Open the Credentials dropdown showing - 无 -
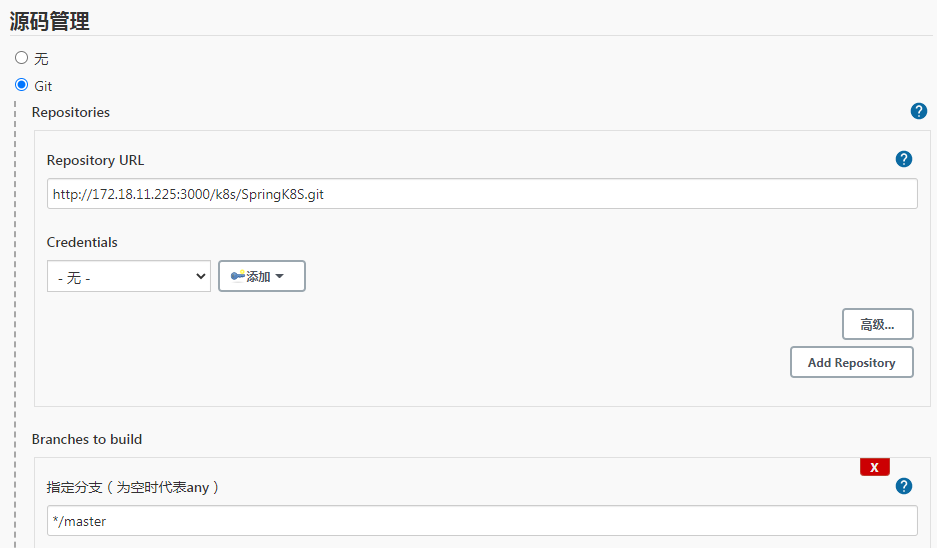Viewport: 937px width, 548px height. point(129,277)
